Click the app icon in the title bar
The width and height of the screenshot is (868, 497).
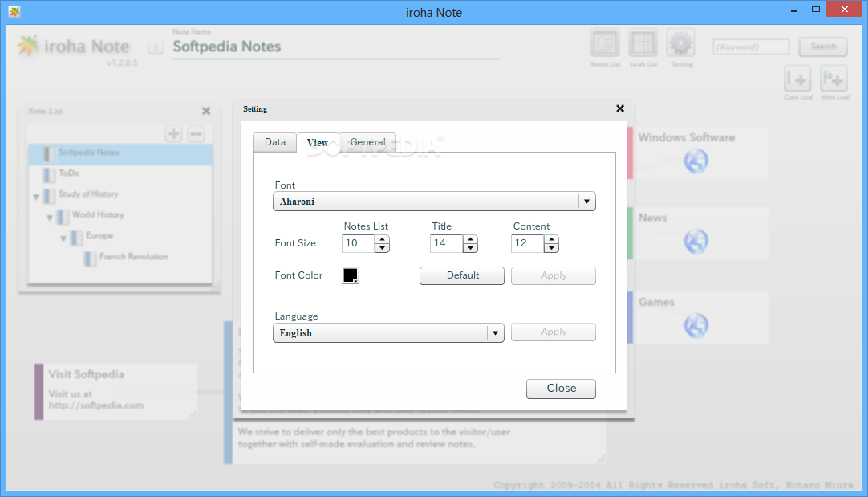(14, 11)
